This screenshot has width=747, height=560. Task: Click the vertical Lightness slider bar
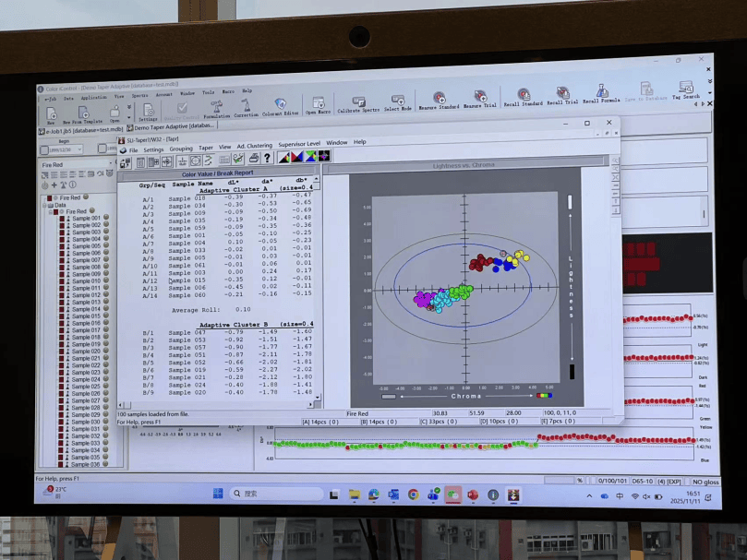[571, 286]
